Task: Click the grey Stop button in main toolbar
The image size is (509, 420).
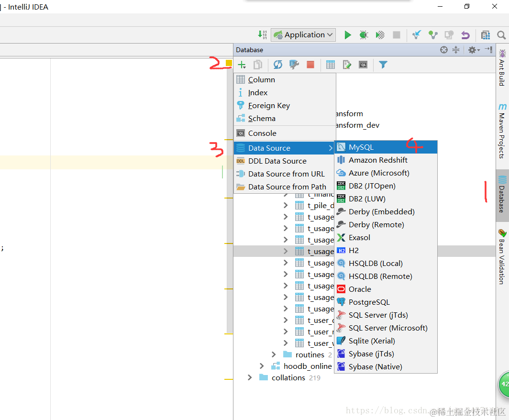Action: tap(397, 35)
